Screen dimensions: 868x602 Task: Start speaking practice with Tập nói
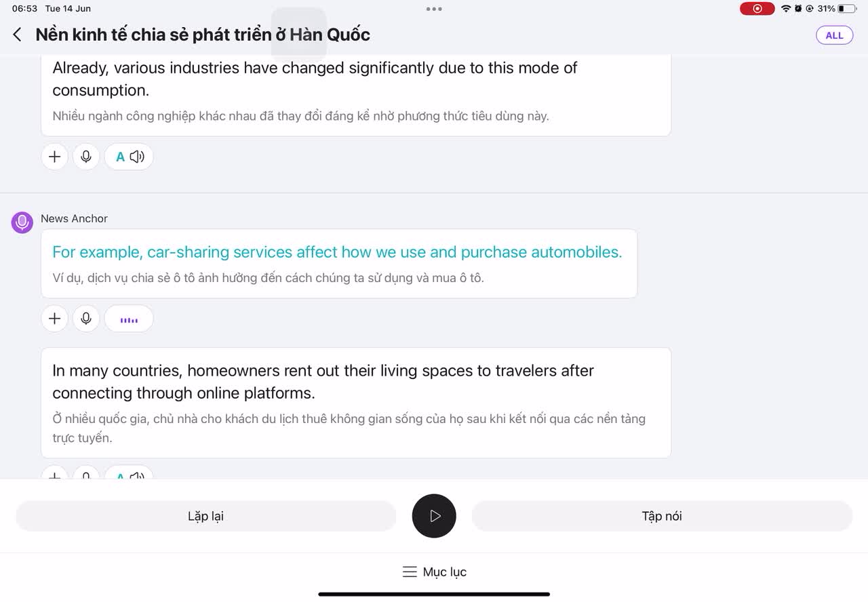(x=661, y=517)
